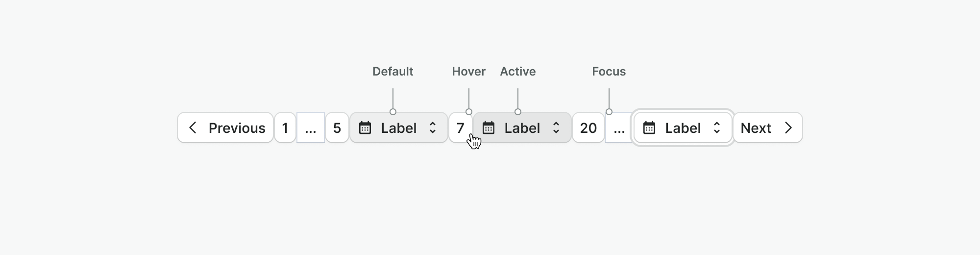Go to page 1
Viewport: 980px width, 255px height.
[x=285, y=128]
